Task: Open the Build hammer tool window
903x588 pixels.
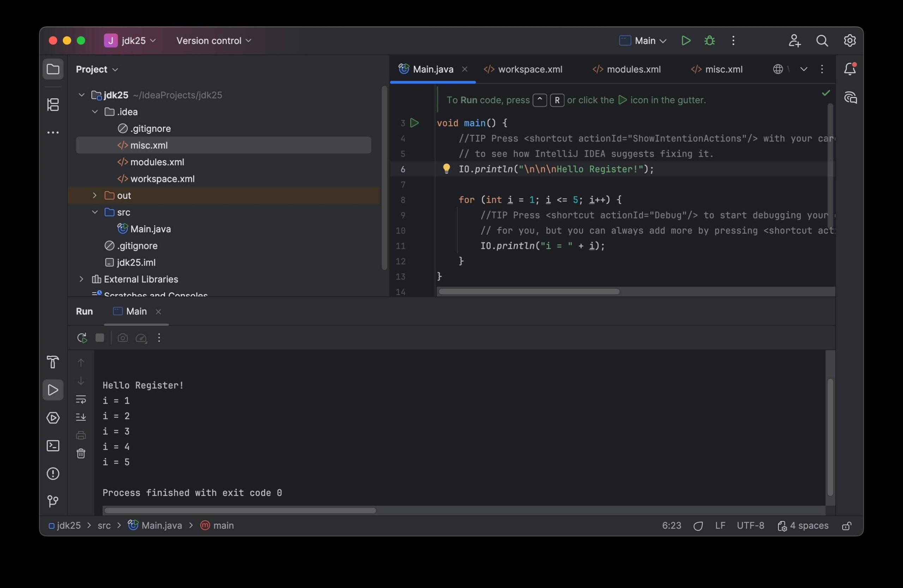Action: 53,362
